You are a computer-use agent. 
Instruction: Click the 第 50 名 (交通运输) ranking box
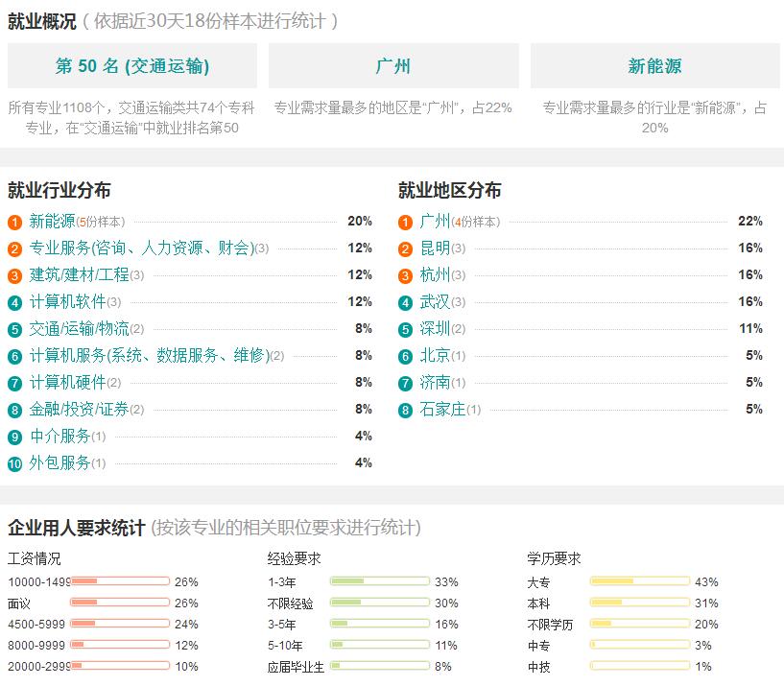pyautogui.click(x=132, y=66)
